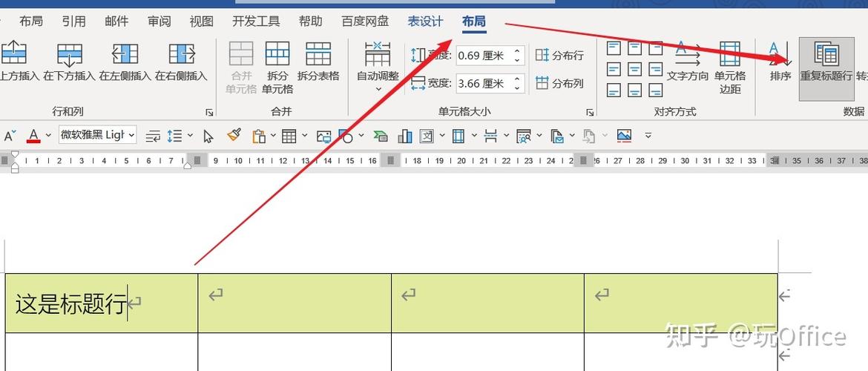The image size is (868, 371).
Task: Select Align Center (middle) alignment icon
Action: coord(634,69)
